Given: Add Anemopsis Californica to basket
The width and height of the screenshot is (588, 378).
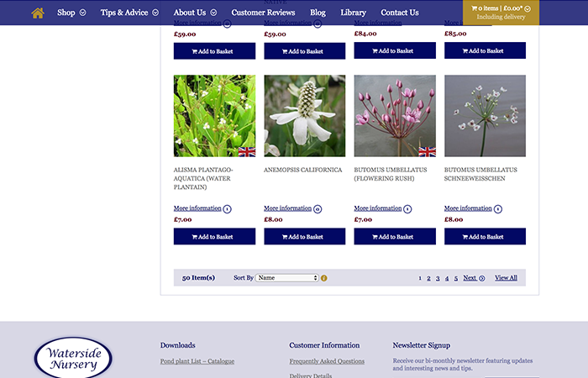Looking at the screenshot, I should [x=304, y=237].
